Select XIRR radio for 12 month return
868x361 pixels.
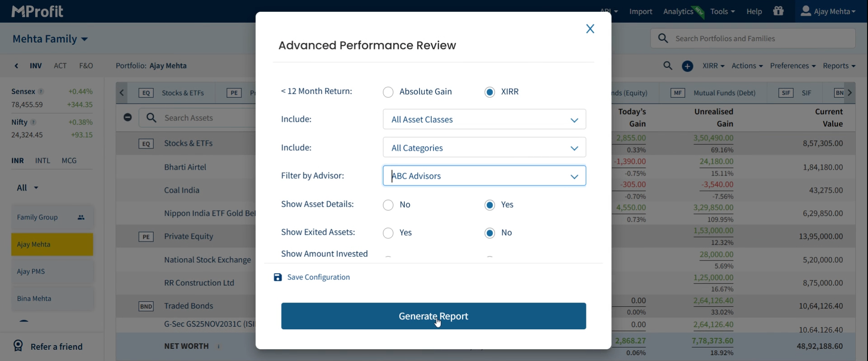[490, 92]
